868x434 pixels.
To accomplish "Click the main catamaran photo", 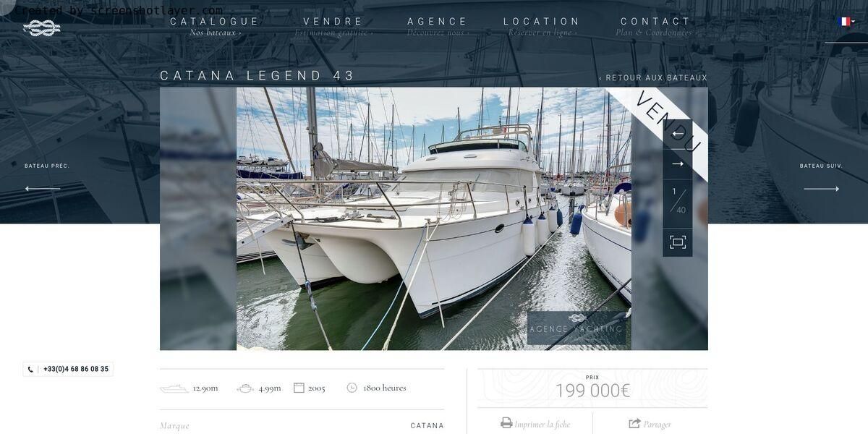I will pyautogui.click(x=434, y=219).
